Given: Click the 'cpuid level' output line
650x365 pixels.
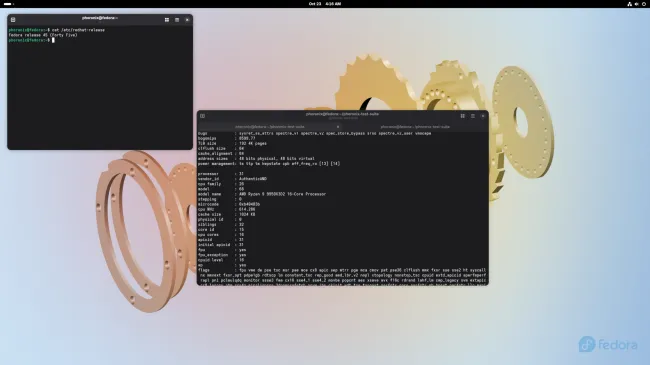Looking at the screenshot, I should pos(221,260).
